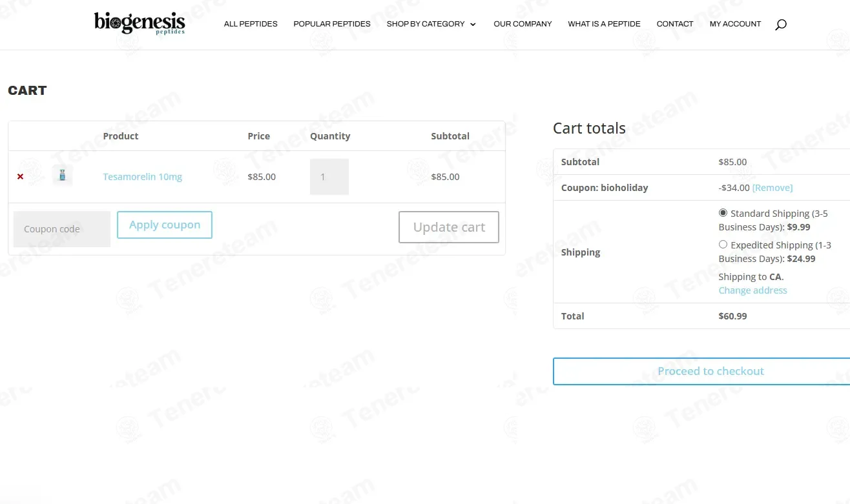This screenshot has width=850, height=504.
Task: Open the Tesamorelin product thumbnail image
Action: [x=63, y=176]
